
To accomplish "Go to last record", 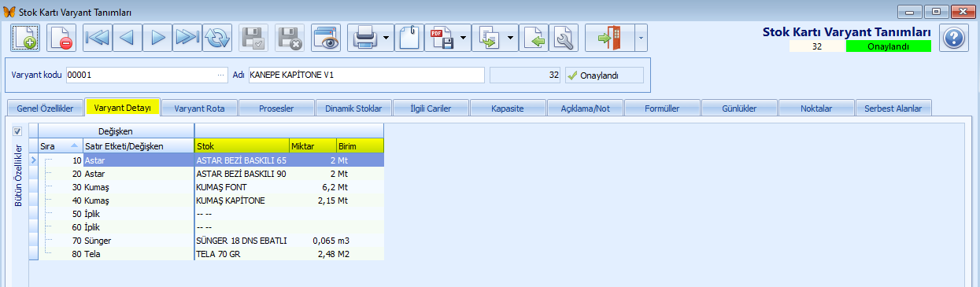I will (187, 38).
